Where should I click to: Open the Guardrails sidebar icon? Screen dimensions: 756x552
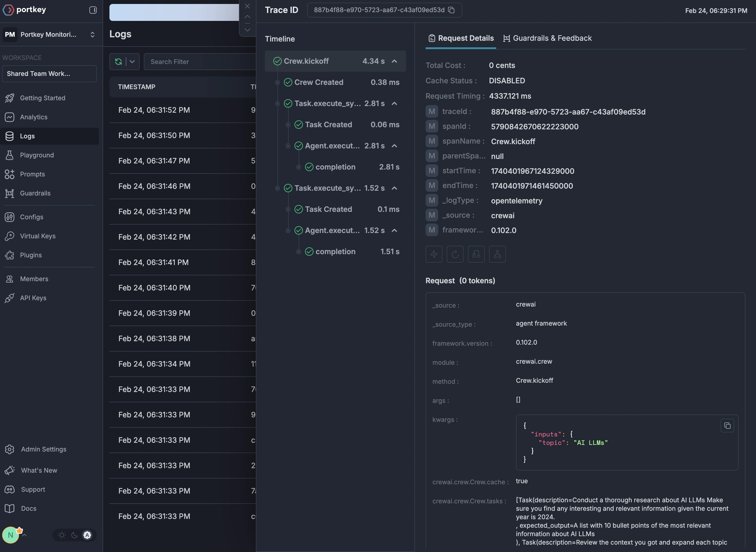tap(10, 193)
